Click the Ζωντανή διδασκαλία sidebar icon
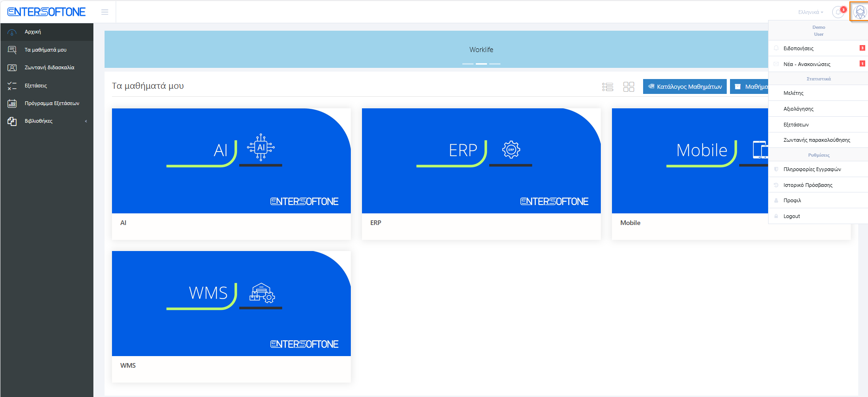This screenshot has height=397, width=868. pyautogui.click(x=12, y=68)
